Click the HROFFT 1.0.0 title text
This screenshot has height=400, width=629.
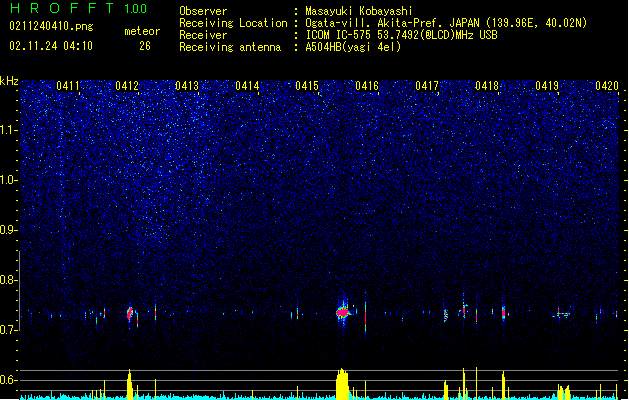[x=78, y=8]
